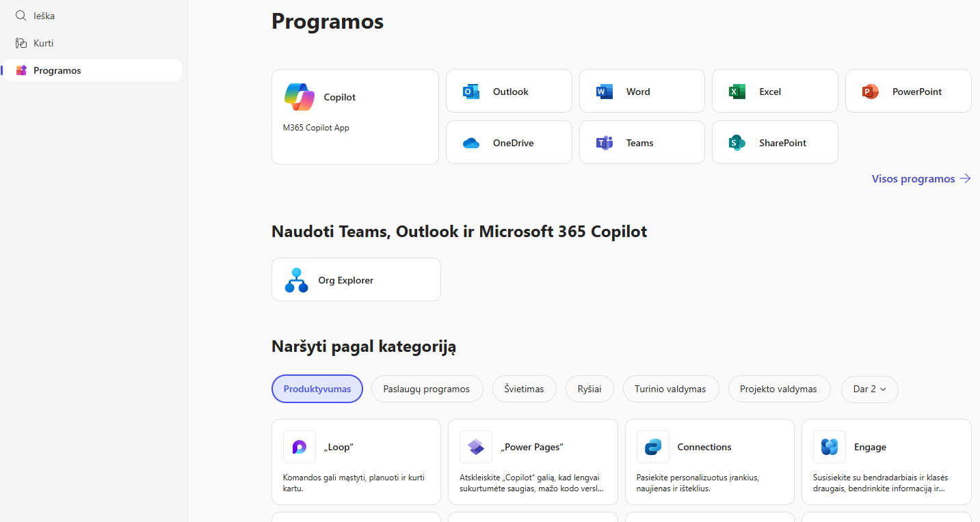The width and height of the screenshot is (980, 522).
Task: Click heading "Naršyti pagal kategoriją"
Action: tap(364, 346)
